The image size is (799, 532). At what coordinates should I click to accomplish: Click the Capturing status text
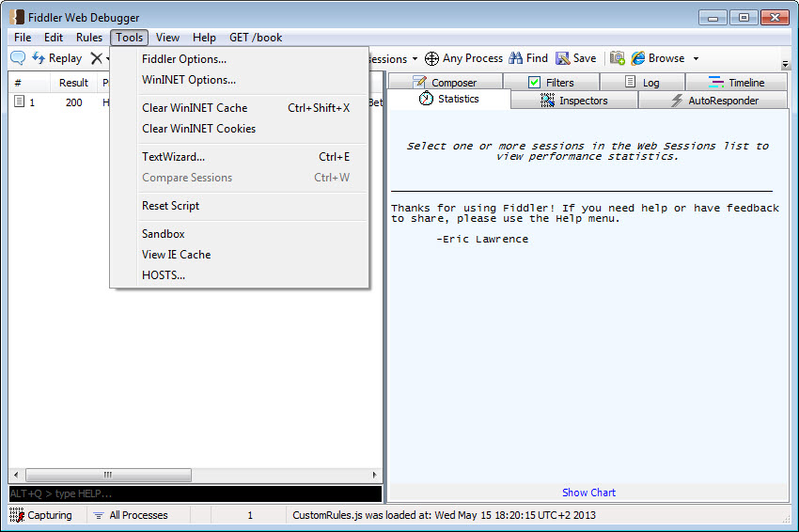[x=50, y=515]
